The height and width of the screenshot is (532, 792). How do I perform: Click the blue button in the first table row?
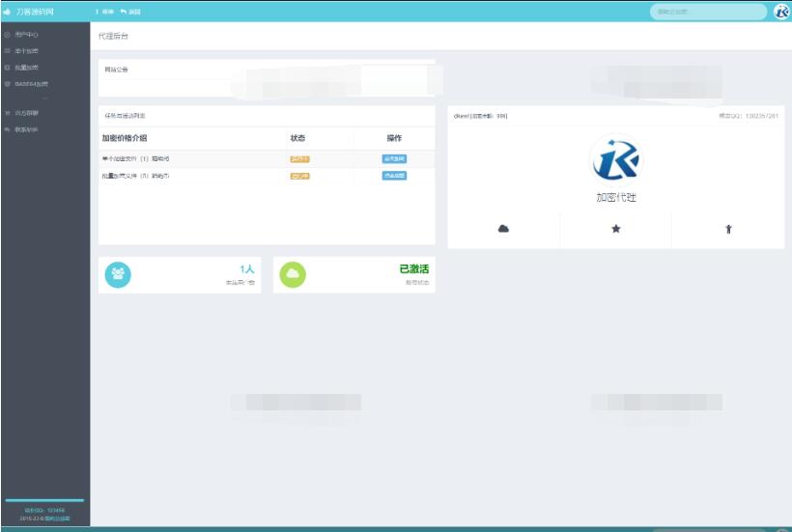[x=394, y=158]
